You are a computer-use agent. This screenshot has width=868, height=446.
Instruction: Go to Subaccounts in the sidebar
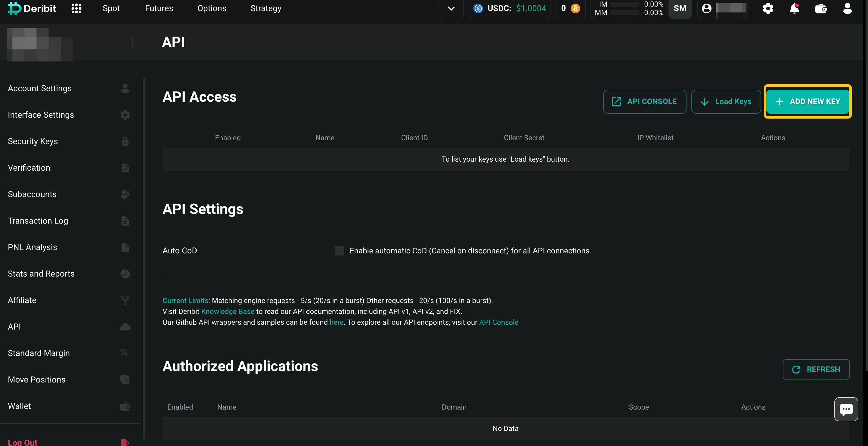32,194
